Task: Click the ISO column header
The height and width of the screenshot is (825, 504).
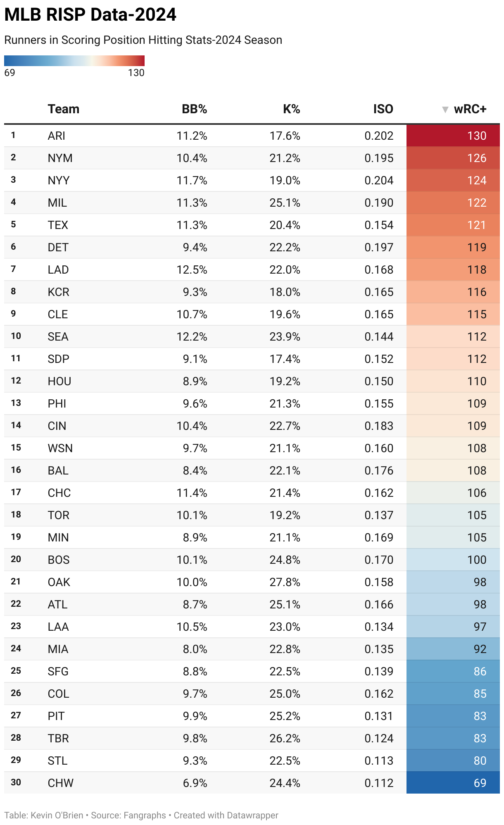Action: [383, 109]
